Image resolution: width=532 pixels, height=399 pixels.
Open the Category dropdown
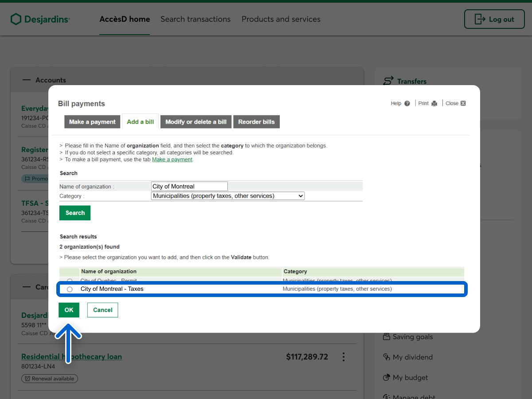click(228, 196)
